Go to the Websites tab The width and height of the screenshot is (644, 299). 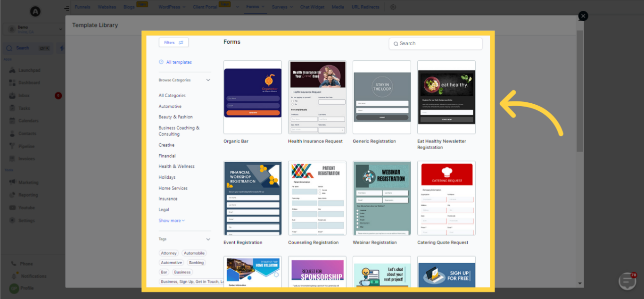click(107, 7)
